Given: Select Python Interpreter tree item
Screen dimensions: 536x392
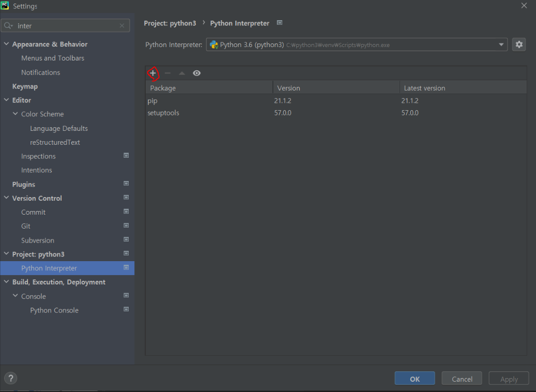Looking at the screenshot, I should tap(67, 268).
